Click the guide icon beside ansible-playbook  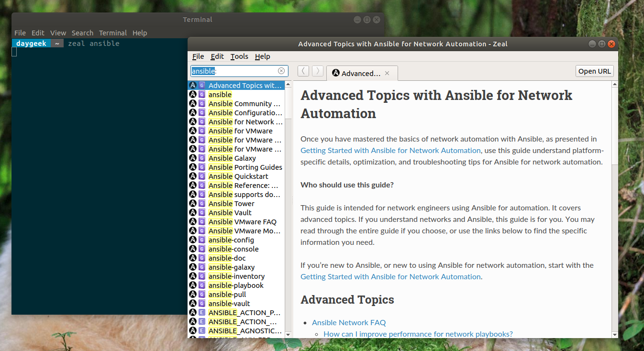[x=202, y=285]
